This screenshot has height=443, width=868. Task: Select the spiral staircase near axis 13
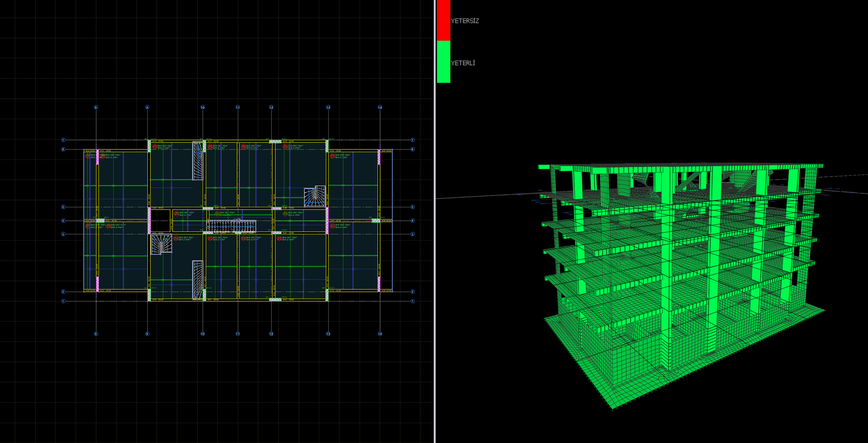click(315, 196)
